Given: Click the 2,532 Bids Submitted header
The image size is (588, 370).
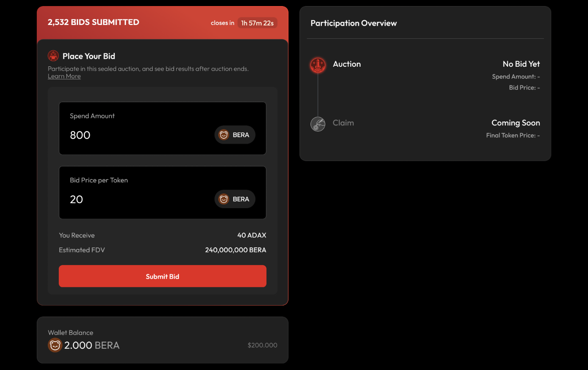Looking at the screenshot, I should [93, 22].
